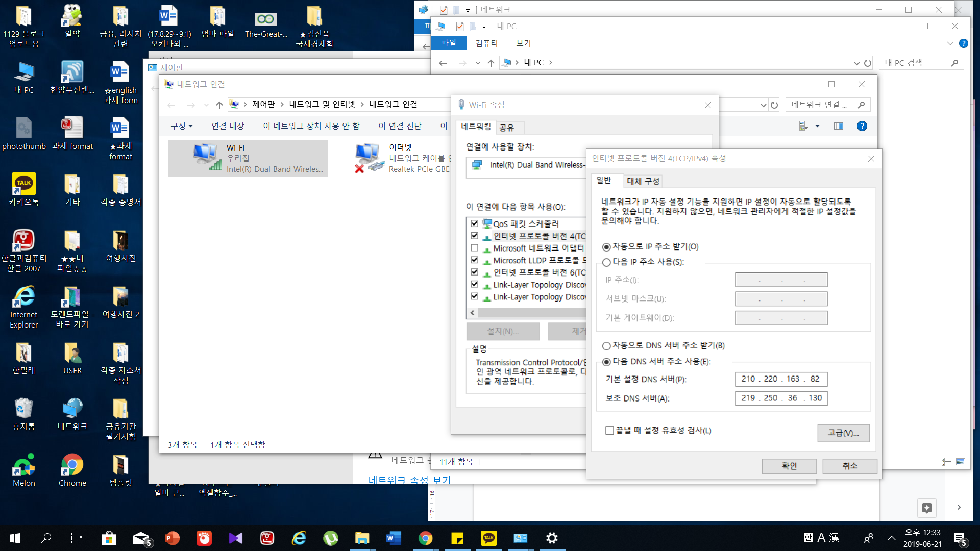Switch to the 공유 tab
This screenshot has width=980, height=551.
[x=506, y=128]
